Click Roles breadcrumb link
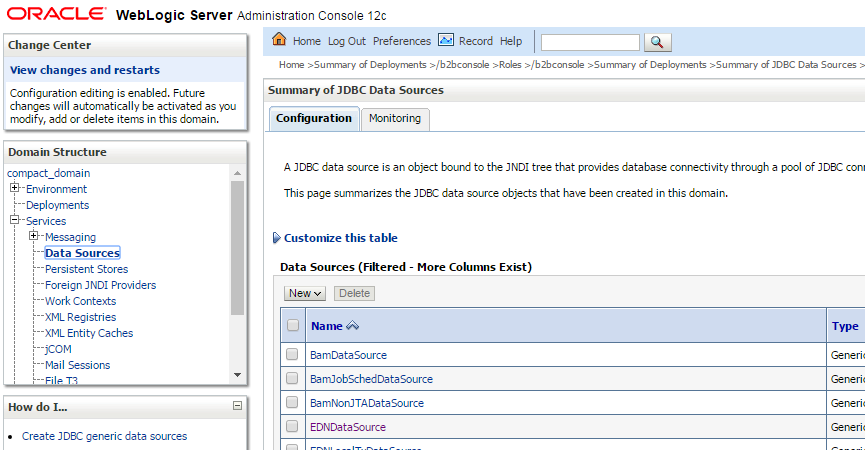865x450 pixels. pos(510,65)
